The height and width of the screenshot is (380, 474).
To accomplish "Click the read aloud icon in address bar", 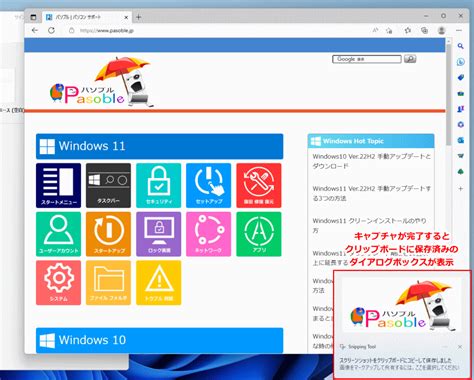I will click(375, 30).
